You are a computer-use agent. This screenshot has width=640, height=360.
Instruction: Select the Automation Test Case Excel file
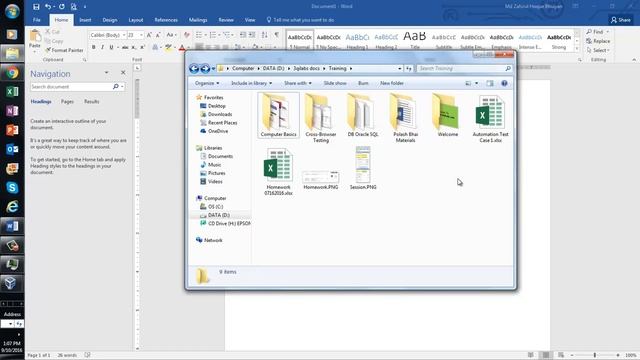point(490,118)
